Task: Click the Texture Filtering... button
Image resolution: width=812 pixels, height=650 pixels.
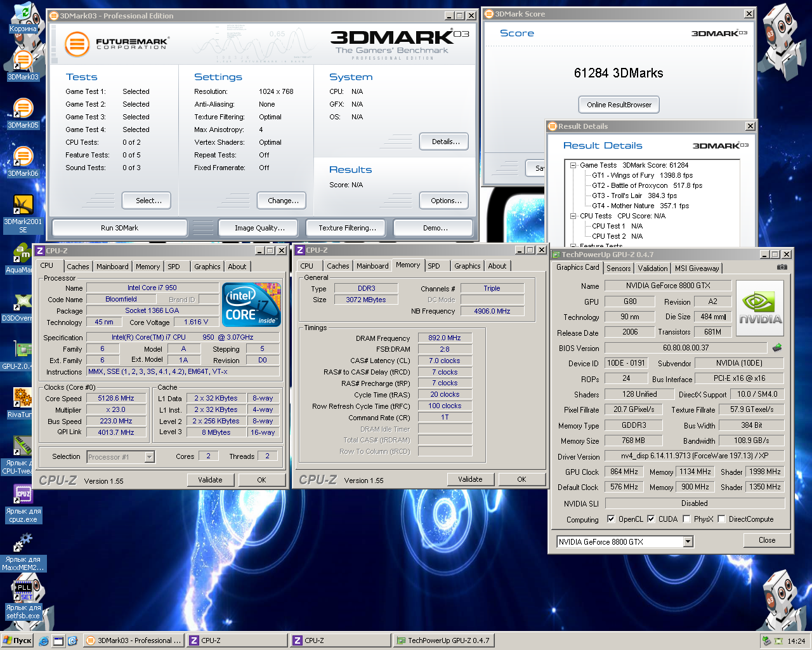Action: (x=347, y=228)
